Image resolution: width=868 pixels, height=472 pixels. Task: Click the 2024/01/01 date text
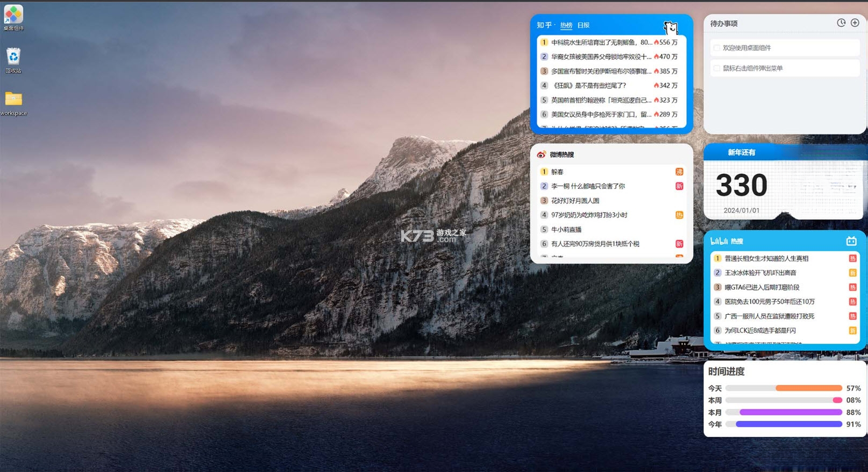point(742,210)
